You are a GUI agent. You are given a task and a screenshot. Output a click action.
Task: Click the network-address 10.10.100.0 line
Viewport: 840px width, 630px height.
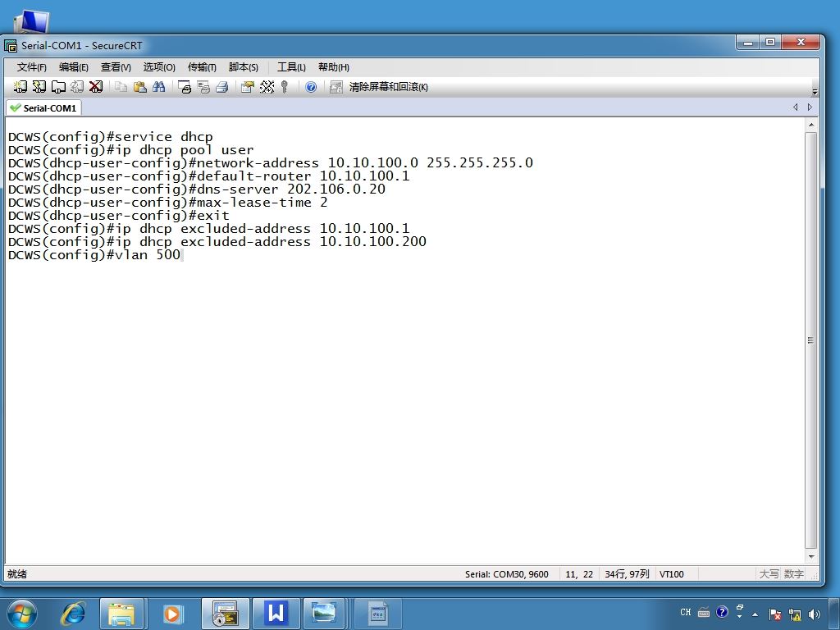pos(271,163)
